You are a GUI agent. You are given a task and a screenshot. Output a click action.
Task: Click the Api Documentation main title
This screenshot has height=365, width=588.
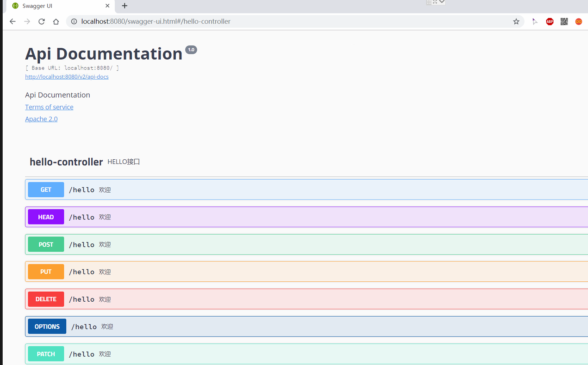tap(104, 54)
